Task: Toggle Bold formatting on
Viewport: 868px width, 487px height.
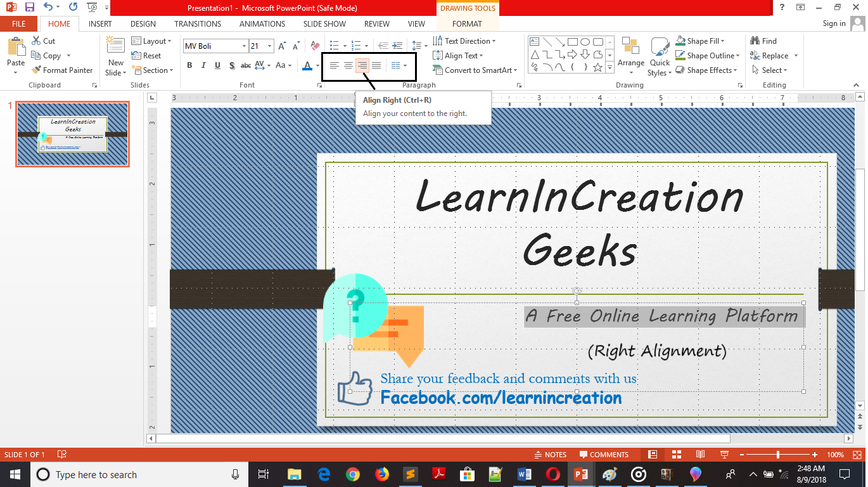Action: point(189,65)
